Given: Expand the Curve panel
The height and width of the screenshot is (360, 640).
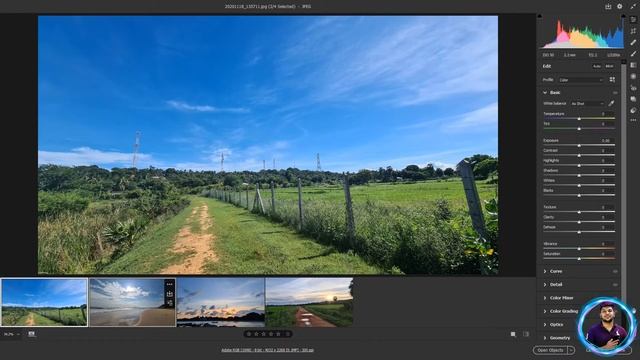Looking at the screenshot, I should (x=545, y=271).
